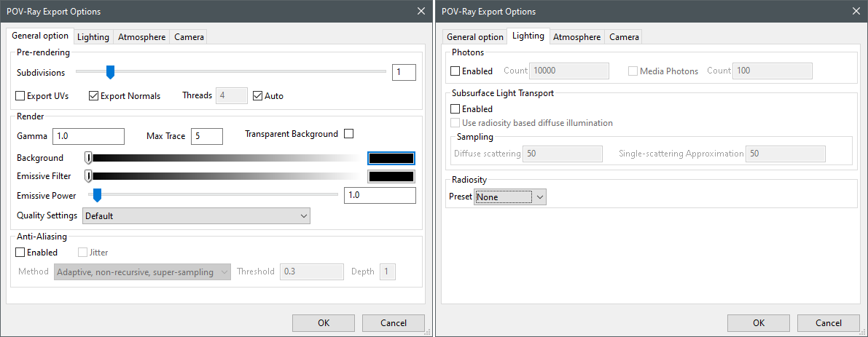Viewport: 868px width, 337px height.
Task: Open Camera tab in left dialog
Action: (189, 37)
